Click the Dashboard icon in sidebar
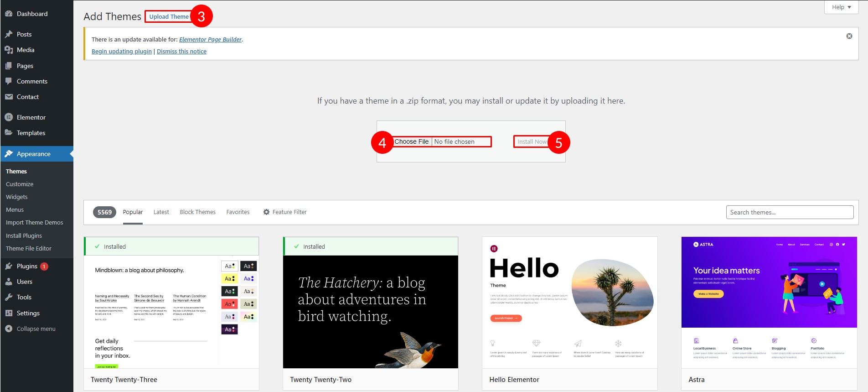Image resolution: width=868 pixels, height=392 pixels. (9, 14)
